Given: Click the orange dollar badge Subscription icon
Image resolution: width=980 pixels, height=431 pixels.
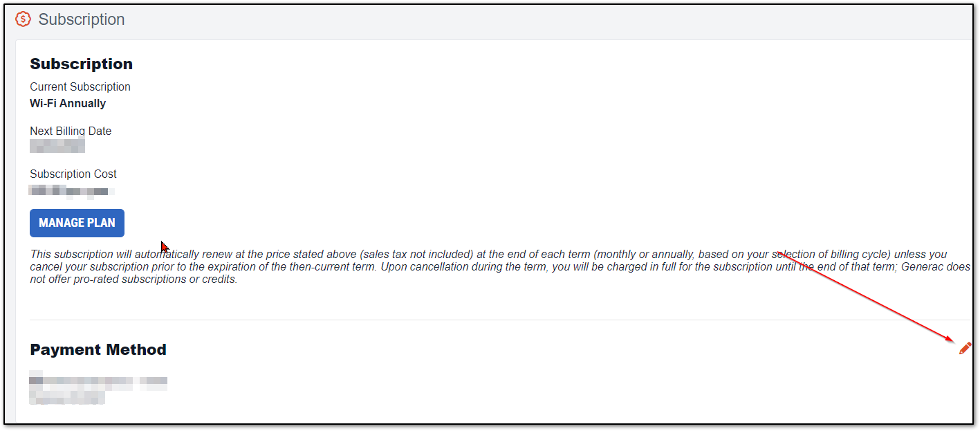Looking at the screenshot, I should (x=23, y=19).
